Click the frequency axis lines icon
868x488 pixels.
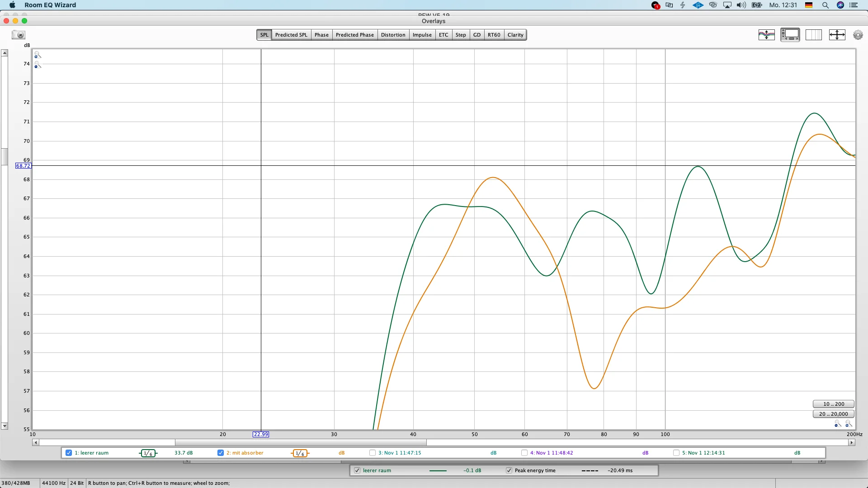pyautogui.click(x=814, y=35)
